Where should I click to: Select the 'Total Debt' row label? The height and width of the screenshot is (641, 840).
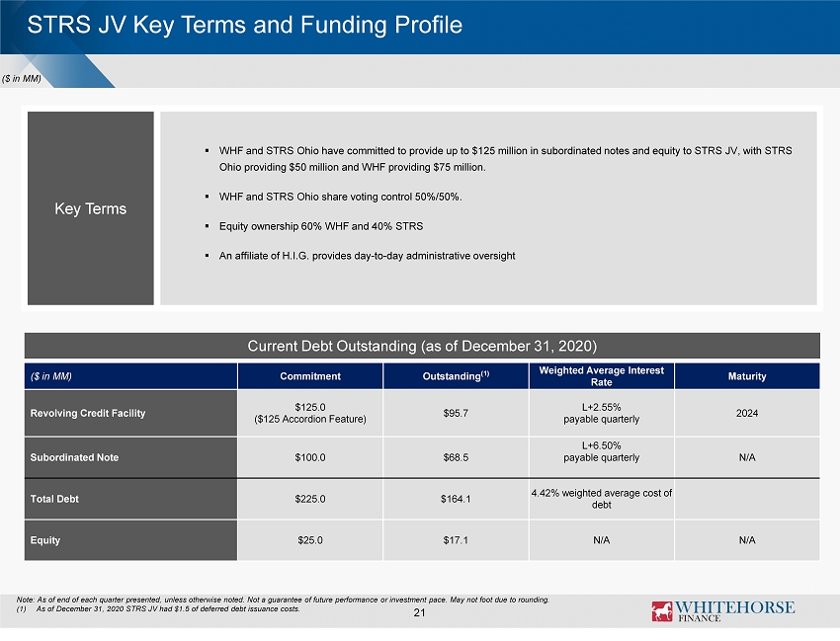(130, 499)
